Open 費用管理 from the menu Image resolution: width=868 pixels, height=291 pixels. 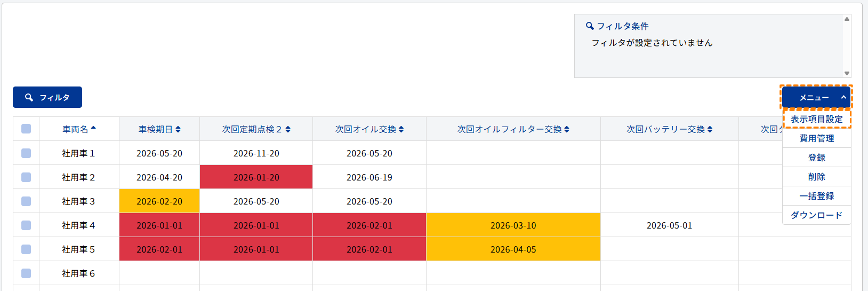coord(816,138)
